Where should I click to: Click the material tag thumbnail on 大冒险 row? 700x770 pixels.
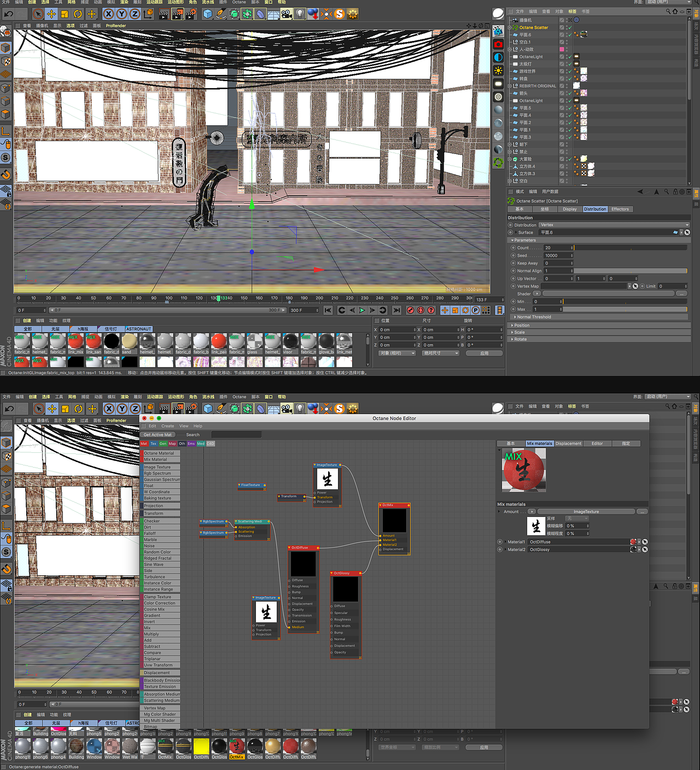click(x=584, y=159)
